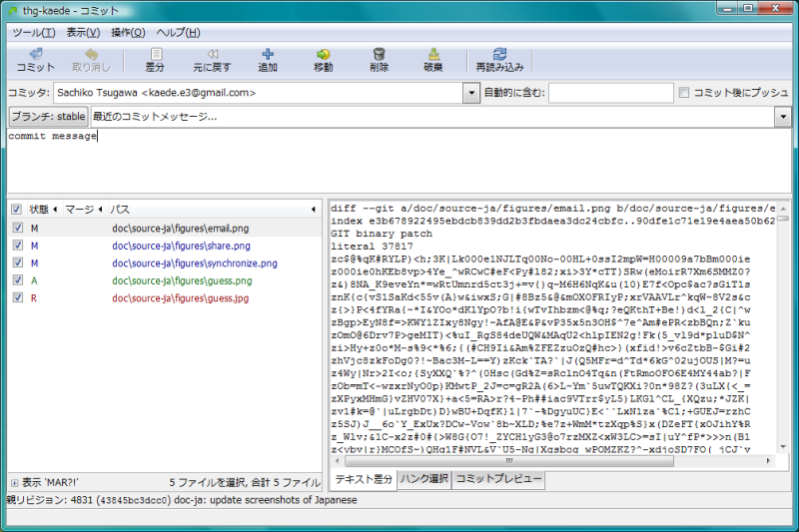The image size is (799, 532).
Task: Select the ハンク選択 tab
Action: pos(424,480)
